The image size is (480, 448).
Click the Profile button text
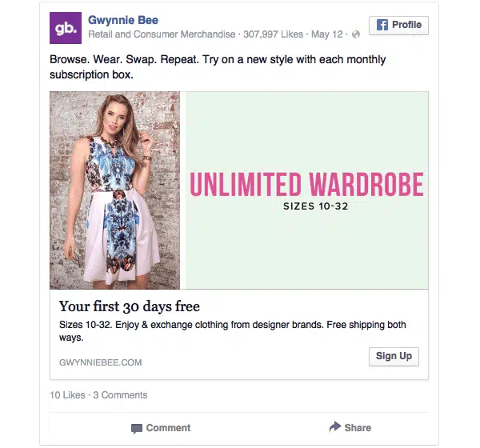point(407,25)
